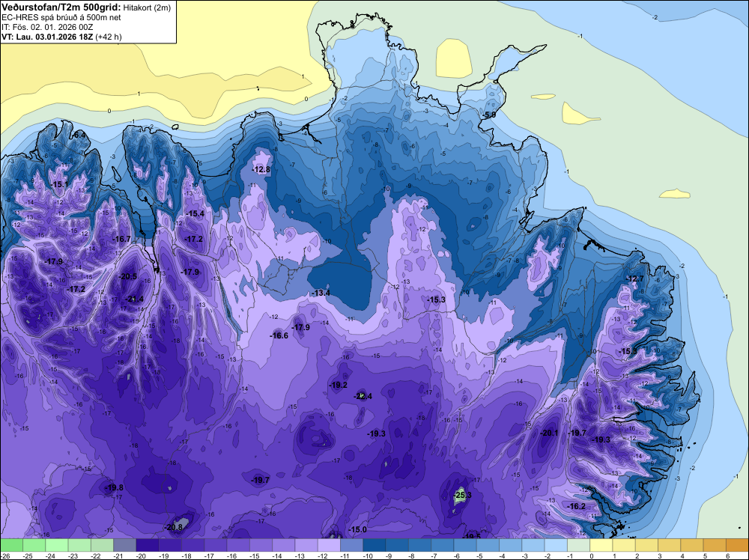Viewport: 749px width, 560px height.
Task: Click the -15.0 temperature label
Action: (x=358, y=529)
